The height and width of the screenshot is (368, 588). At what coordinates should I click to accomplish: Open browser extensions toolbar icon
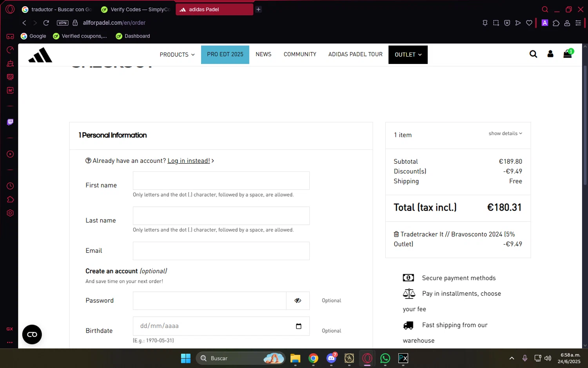pos(556,23)
